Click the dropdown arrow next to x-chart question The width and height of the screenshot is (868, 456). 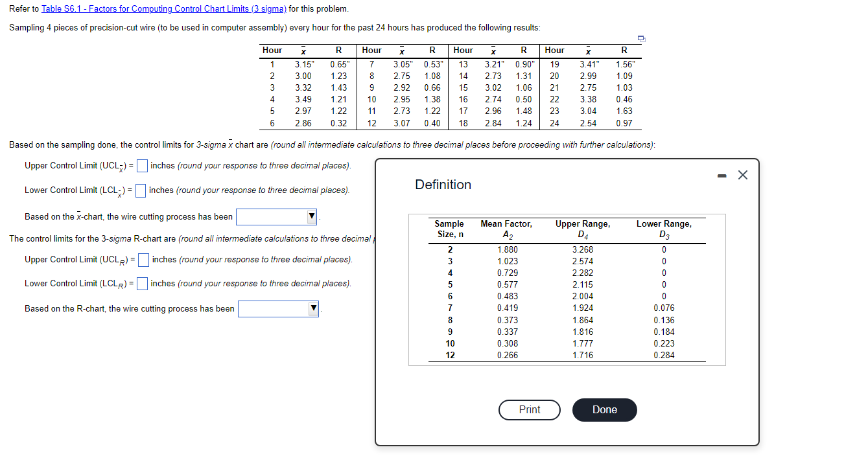pos(311,216)
